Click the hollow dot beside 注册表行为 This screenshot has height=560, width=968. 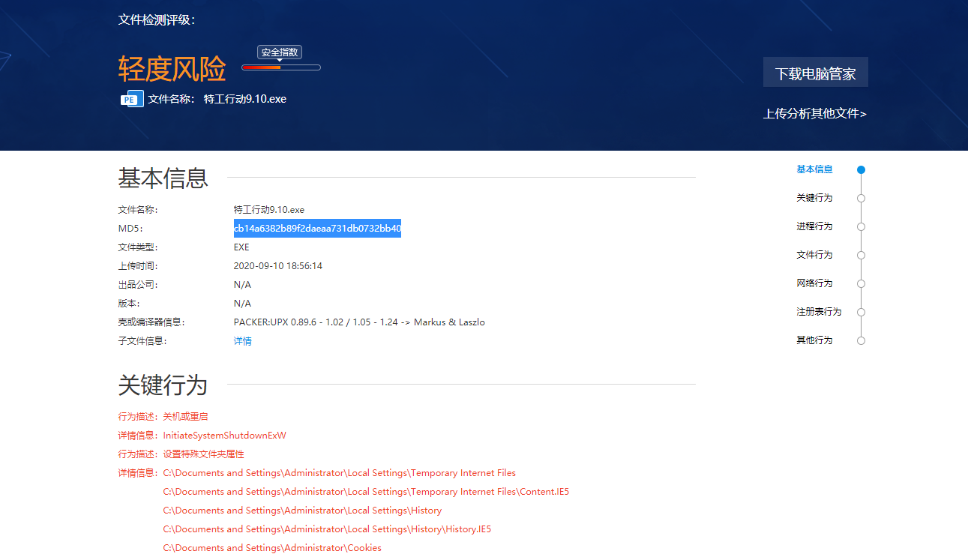coord(861,312)
